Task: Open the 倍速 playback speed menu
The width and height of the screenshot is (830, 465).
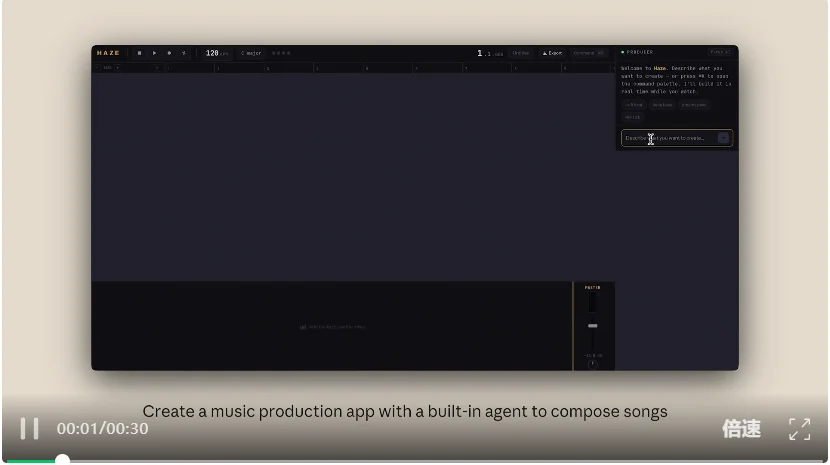Action: [x=741, y=429]
